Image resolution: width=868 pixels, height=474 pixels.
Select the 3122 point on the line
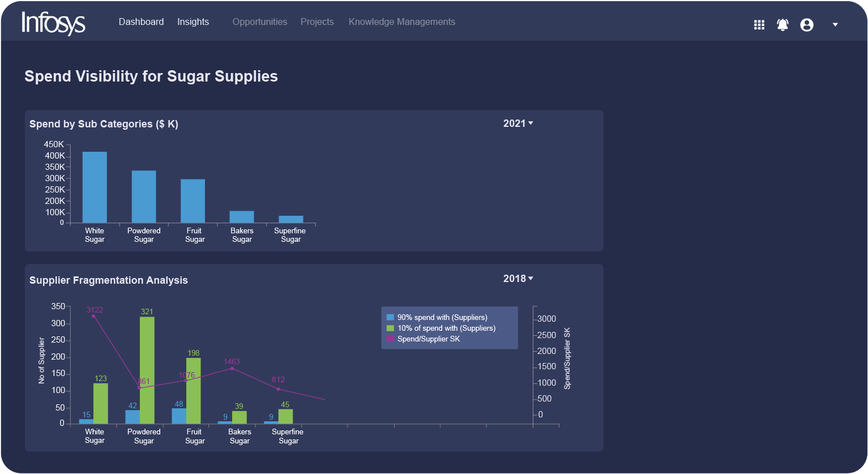pyautogui.click(x=93, y=316)
